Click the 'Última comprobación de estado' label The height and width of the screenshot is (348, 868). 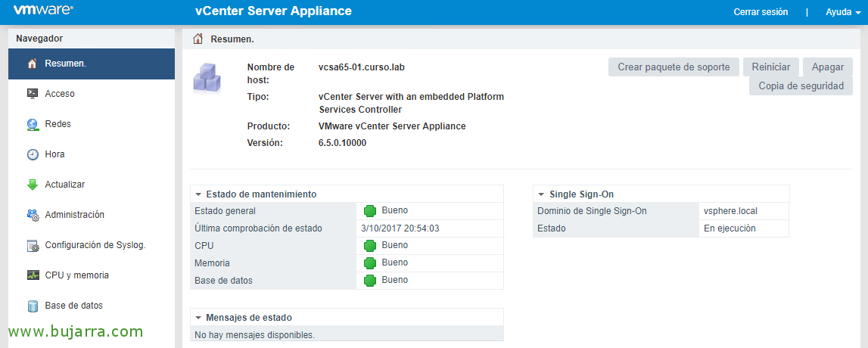point(259,228)
